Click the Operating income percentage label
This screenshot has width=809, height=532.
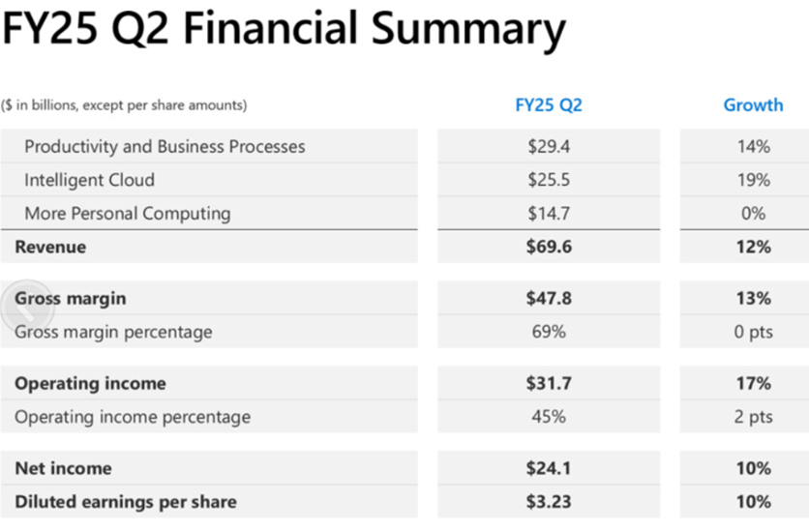(133, 417)
